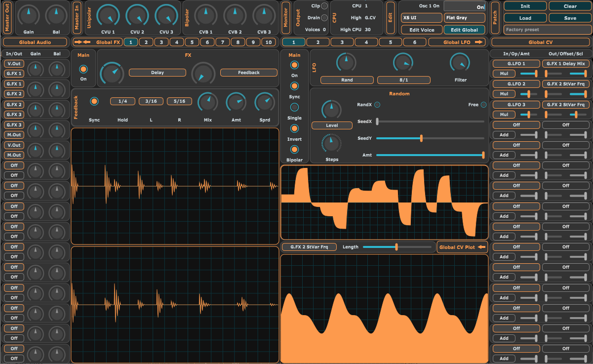The width and height of the screenshot is (593, 364).
Task: Click the Factory preset name field
Action: (547, 30)
